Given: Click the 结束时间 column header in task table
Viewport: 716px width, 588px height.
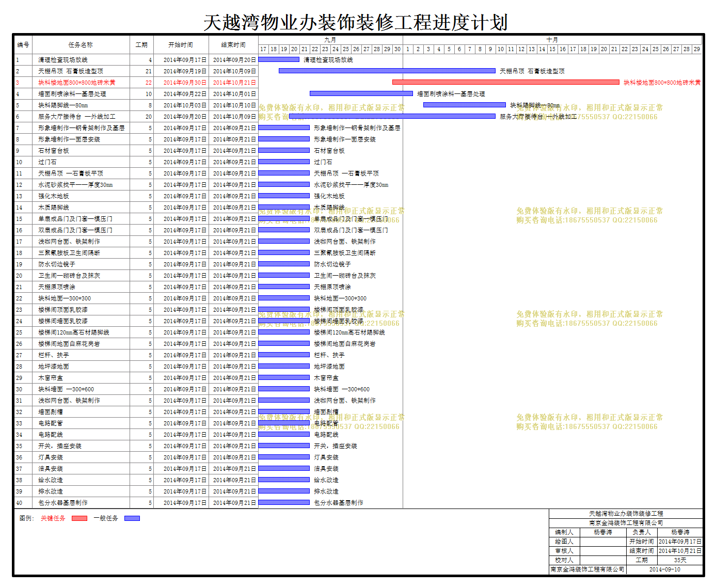Looking at the screenshot, I should point(233,45).
